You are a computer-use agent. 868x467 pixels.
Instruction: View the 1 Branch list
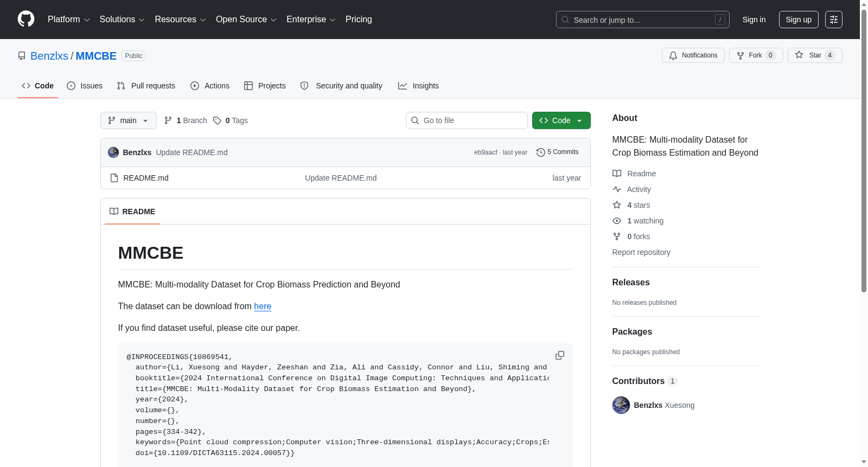point(186,120)
